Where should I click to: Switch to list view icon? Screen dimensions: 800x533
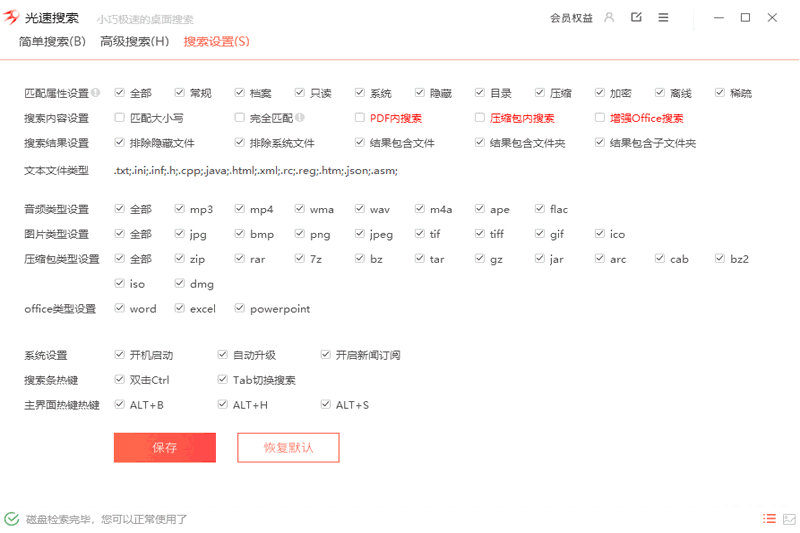point(769,519)
